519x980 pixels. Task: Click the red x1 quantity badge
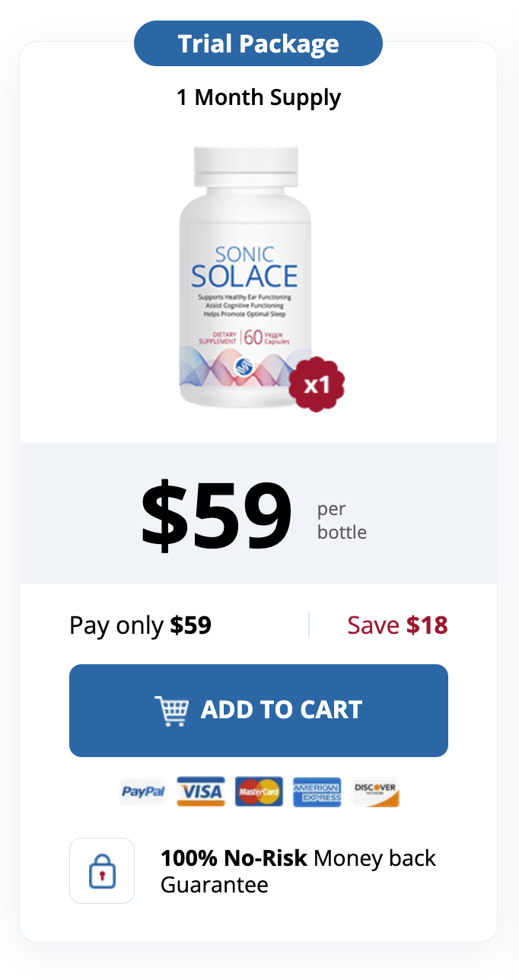click(317, 386)
